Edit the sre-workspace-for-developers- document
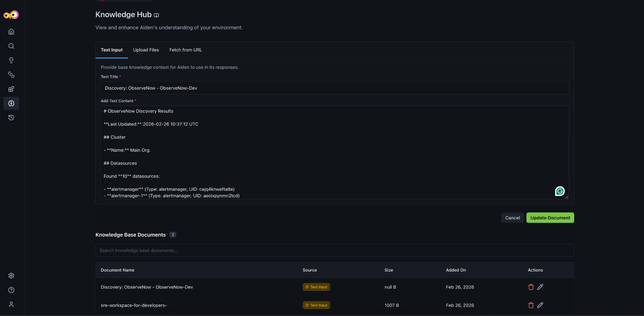The width and height of the screenshot is (644, 316). tap(540, 305)
